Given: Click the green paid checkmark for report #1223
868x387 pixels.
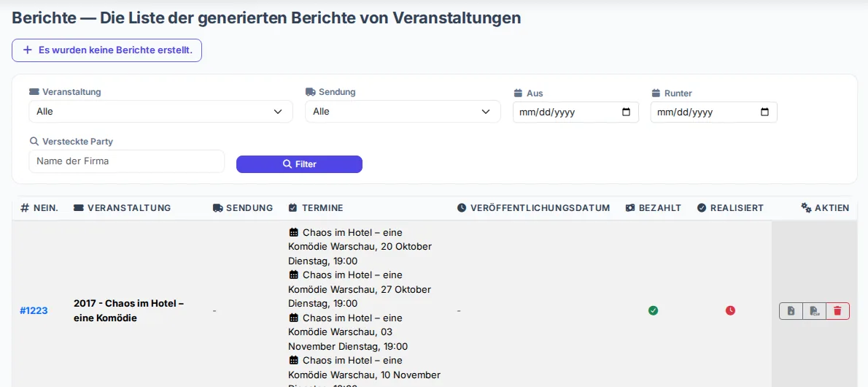Looking at the screenshot, I should 654,310.
